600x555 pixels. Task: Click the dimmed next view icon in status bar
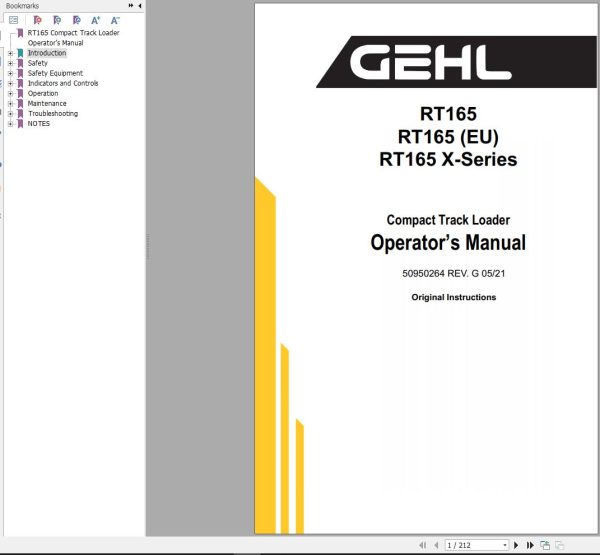(559, 545)
